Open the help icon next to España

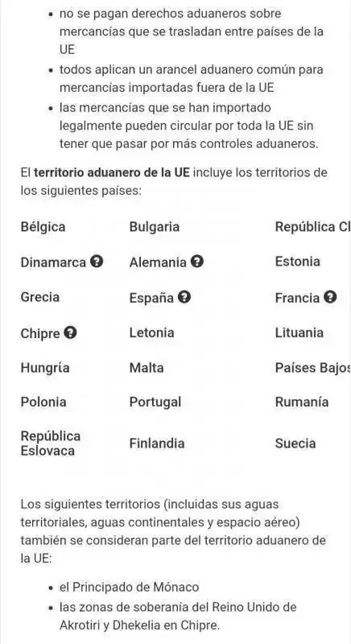tap(184, 297)
